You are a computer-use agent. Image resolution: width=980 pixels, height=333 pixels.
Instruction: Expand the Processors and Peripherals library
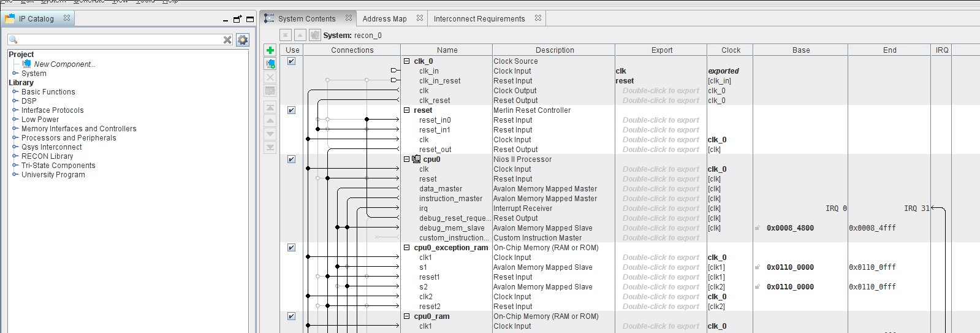[15, 138]
